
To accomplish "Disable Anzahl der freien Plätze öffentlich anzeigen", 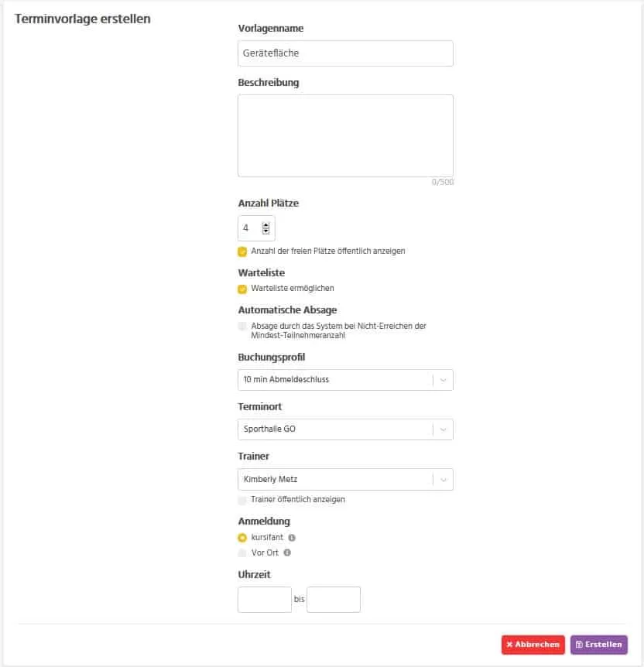I will pyautogui.click(x=242, y=251).
